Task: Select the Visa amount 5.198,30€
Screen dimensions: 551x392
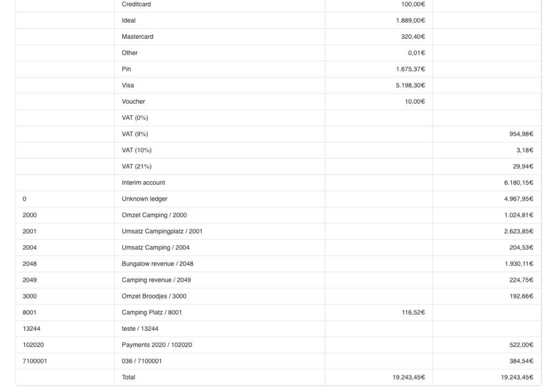Action: 410,85
